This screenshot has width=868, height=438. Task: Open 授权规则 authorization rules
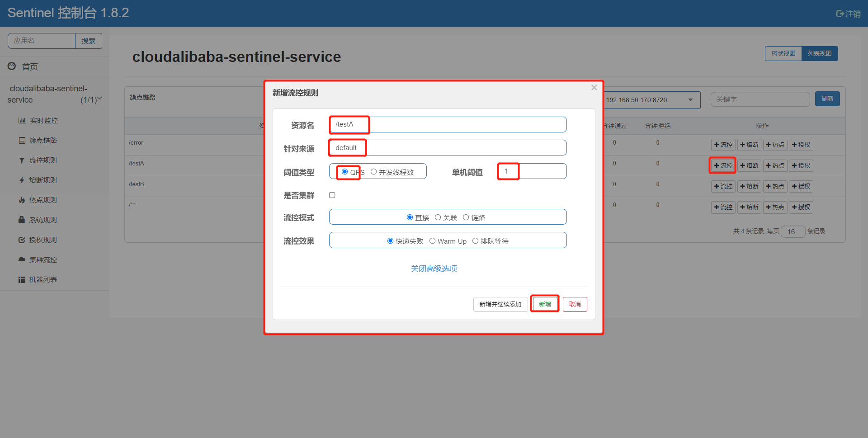coord(43,240)
